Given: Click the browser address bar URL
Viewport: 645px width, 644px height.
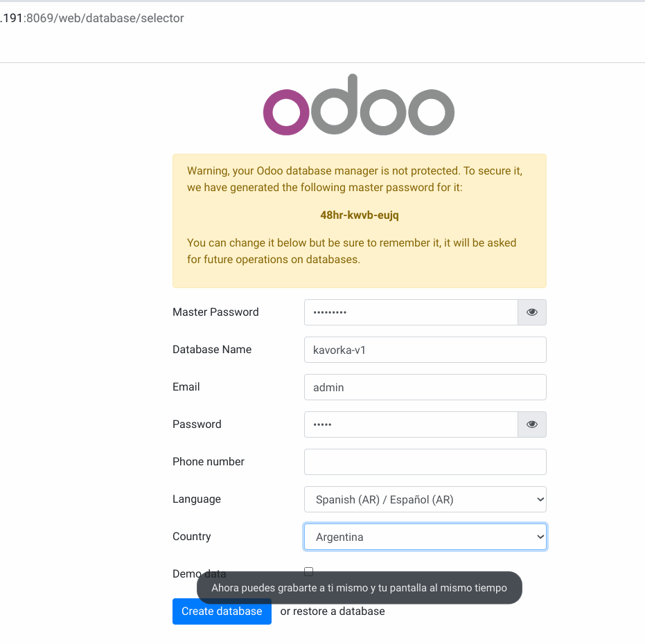Looking at the screenshot, I should coord(92,18).
